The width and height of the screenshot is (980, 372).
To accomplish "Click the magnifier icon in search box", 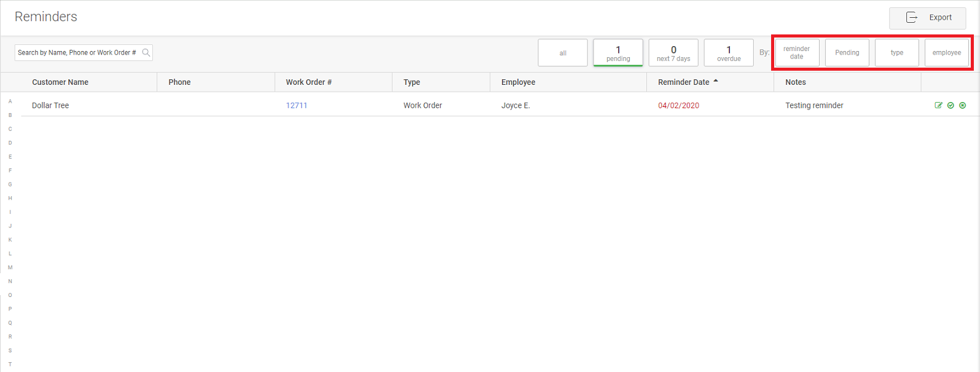I will coord(146,53).
